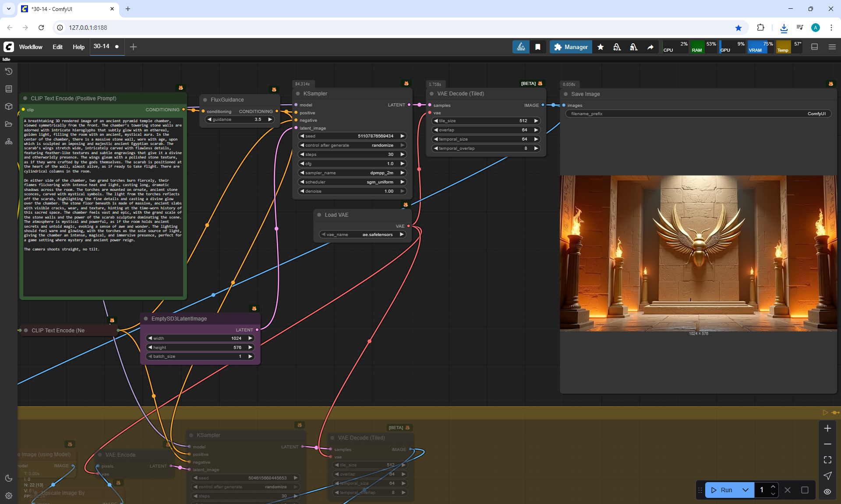
Task: Click the filename_prefix field in Save Image
Action: [698, 113]
